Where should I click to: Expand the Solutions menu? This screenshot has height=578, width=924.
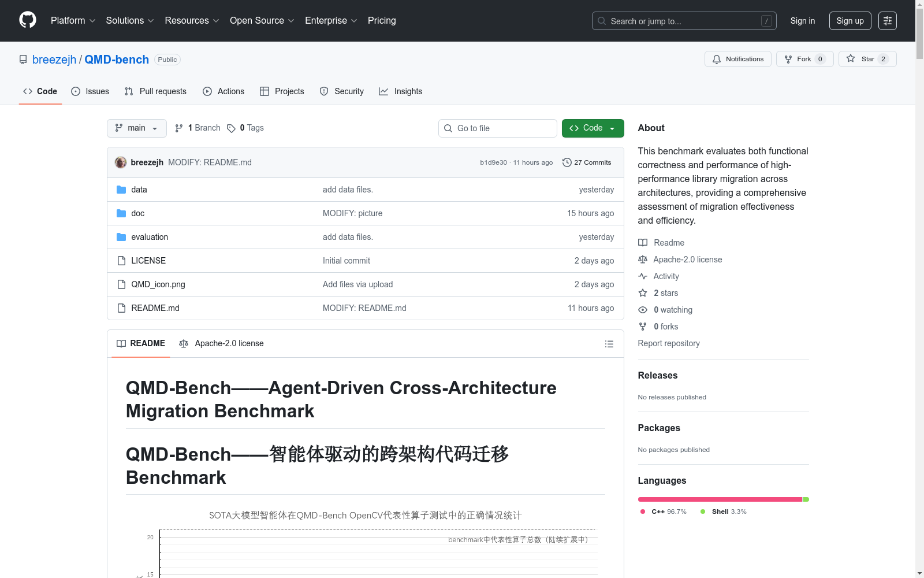pos(130,21)
